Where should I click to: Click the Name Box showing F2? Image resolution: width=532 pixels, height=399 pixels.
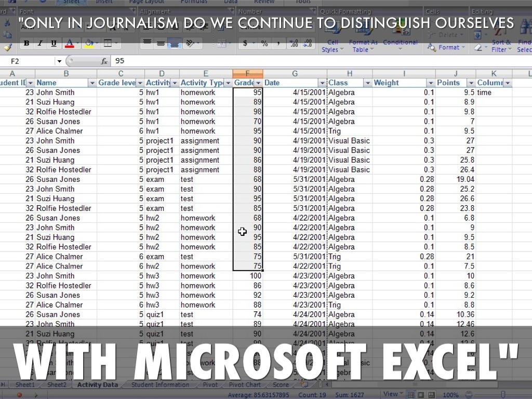(x=30, y=61)
